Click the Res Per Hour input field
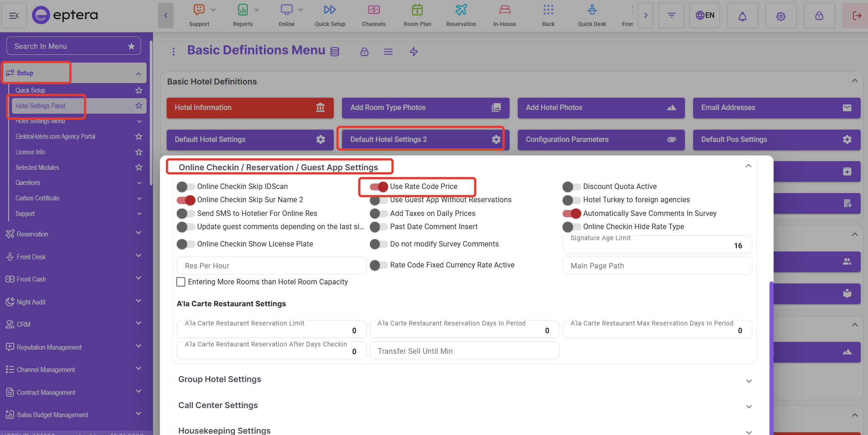Image resolution: width=868 pixels, height=435 pixels. pyautogui.click(x=271, y=266)
